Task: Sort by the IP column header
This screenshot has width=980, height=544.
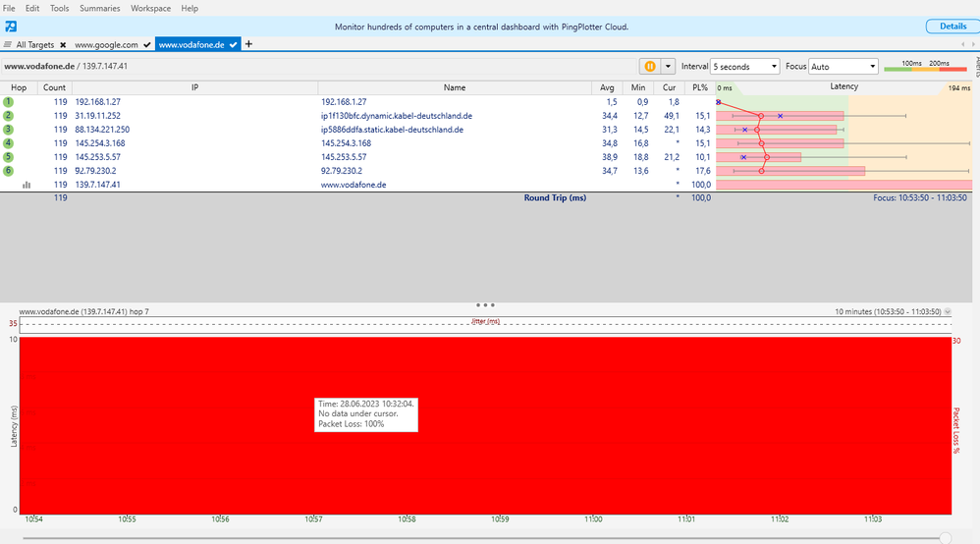Action: (x=195, y=87)
